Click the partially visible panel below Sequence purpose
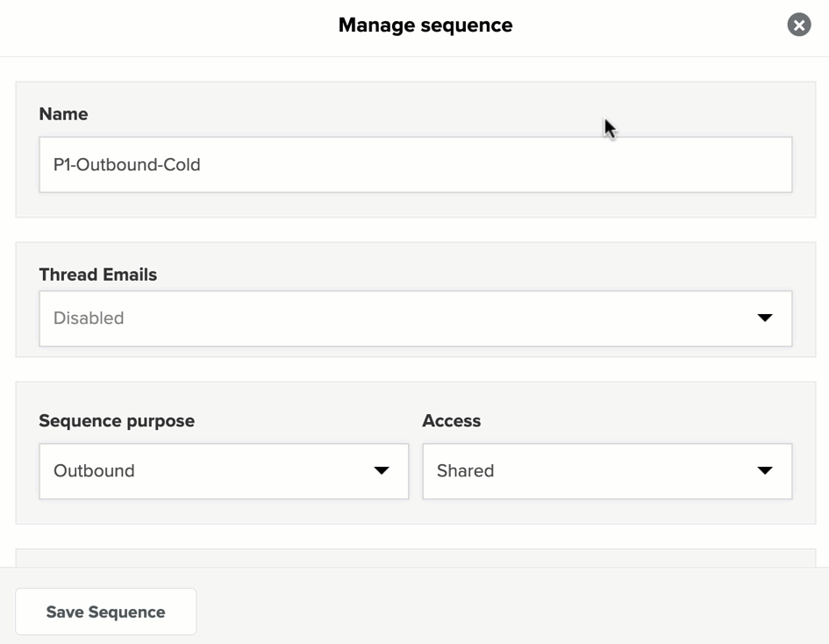The width and height of the screenshot is (829, 644). [x=416, y=558]
